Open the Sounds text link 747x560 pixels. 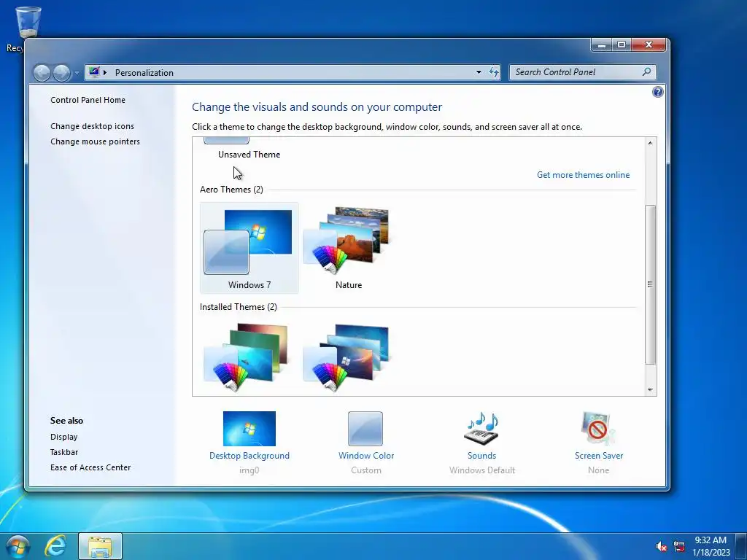(x=481, y=456)
